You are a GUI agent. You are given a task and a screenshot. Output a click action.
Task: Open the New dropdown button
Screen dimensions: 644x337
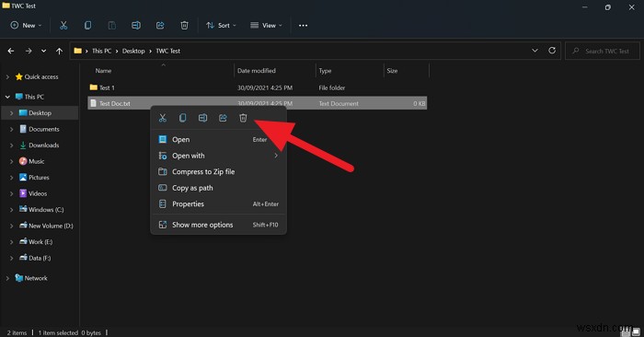pyautogui.click(x=26, y=26)
